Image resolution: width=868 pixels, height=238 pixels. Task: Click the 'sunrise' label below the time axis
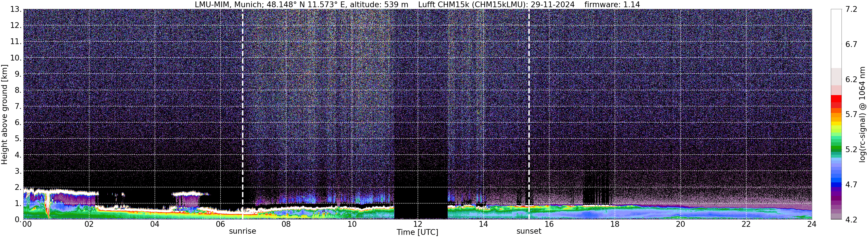point(242,231)
